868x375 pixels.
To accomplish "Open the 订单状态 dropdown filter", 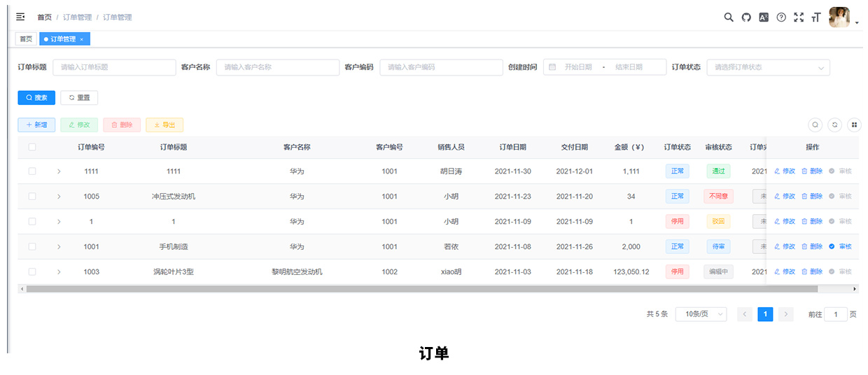I will click(768, 67).
